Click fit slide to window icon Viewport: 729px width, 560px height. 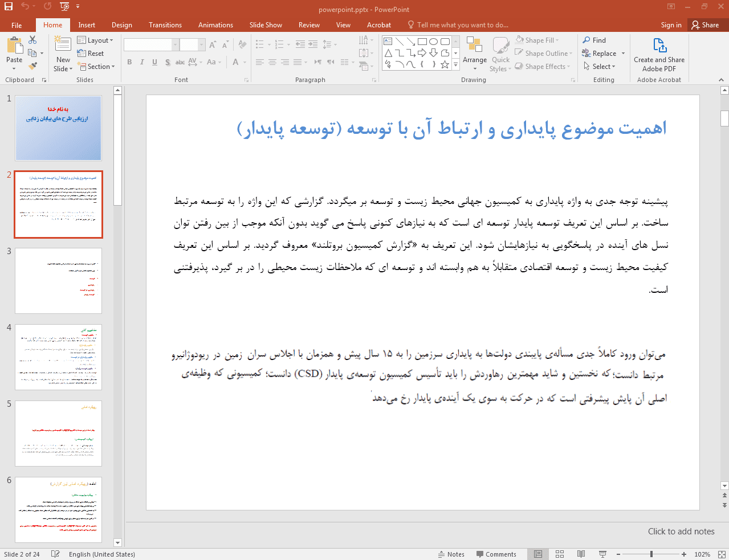coord(721,554)
